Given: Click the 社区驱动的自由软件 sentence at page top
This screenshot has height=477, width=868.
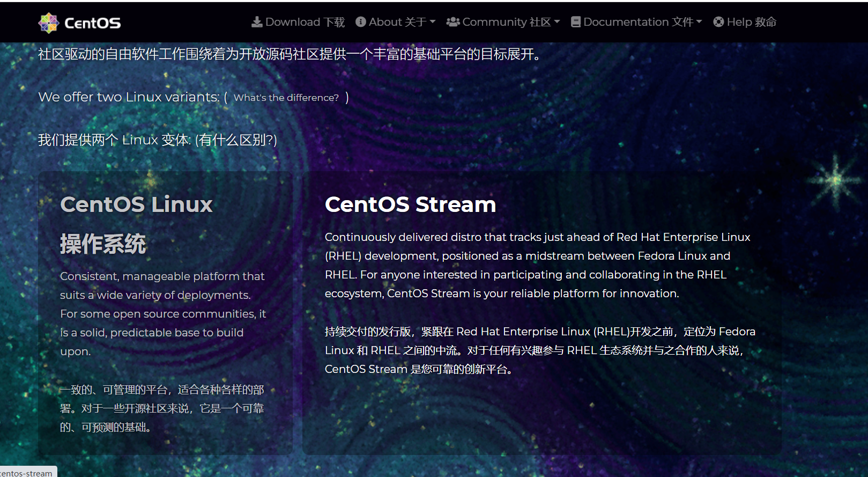Looking at the screenshot, I should tap(290, 54).
